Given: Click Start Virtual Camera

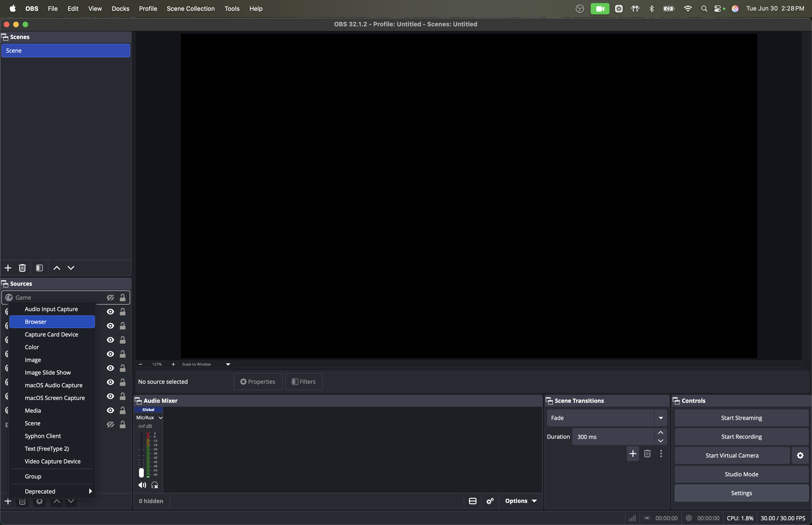Looking at the screenshot, I should coord(732,455).
